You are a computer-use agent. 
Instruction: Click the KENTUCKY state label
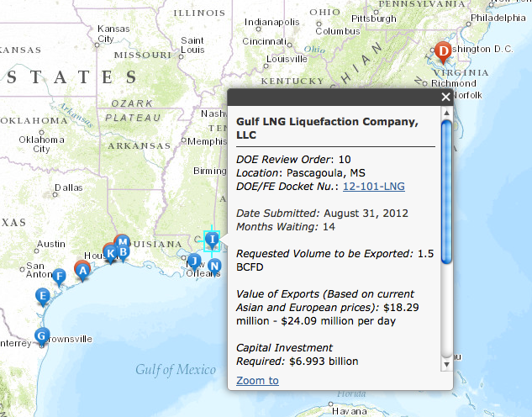click(292, 81)
